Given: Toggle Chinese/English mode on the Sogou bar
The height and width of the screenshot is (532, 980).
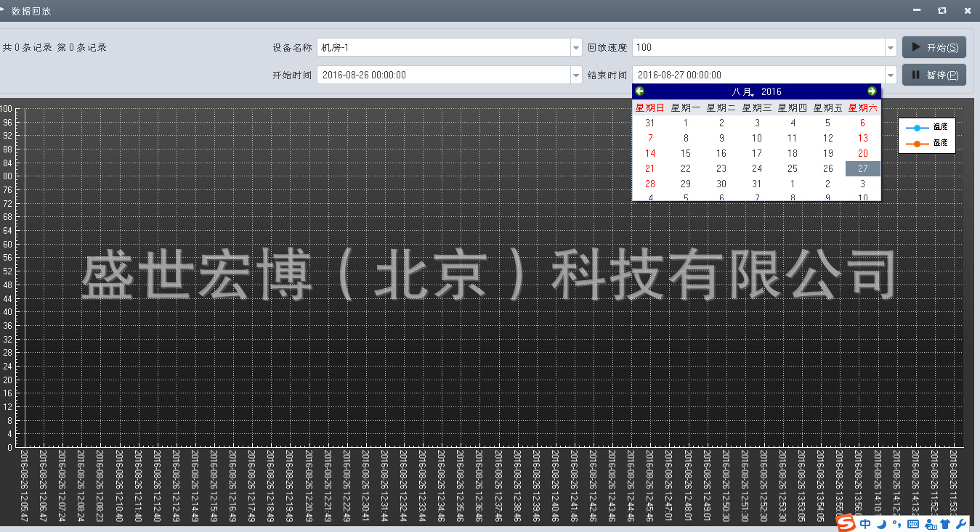Looking at the screenshot, I should click(x=864, y=523).
